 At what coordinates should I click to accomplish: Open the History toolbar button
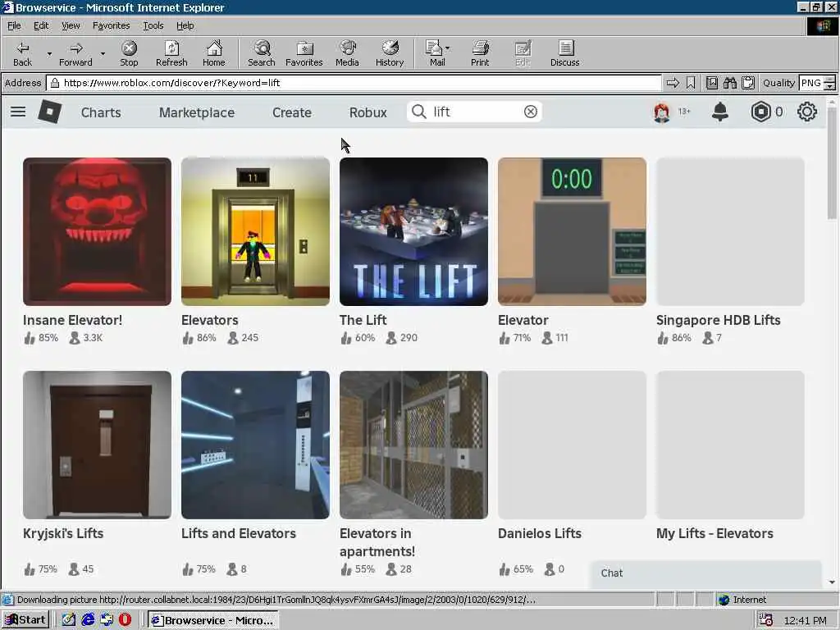click(x=390, y=53)
